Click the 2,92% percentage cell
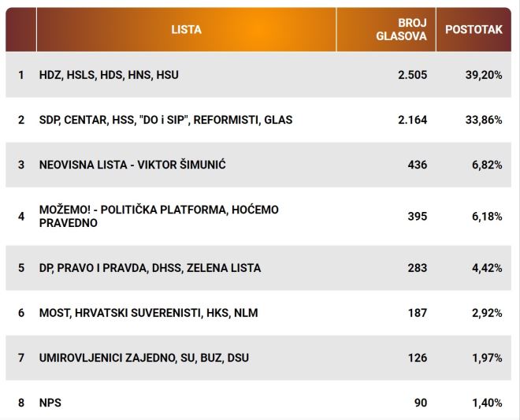Screen dimensions: 520x420 click(x=487, y=313)
